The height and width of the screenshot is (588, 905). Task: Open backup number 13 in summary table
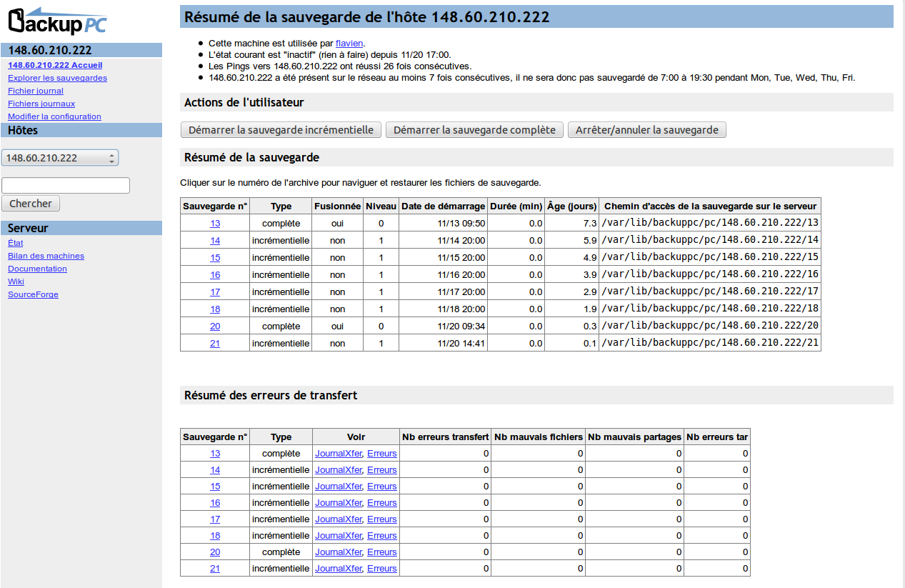pos(215,224)
